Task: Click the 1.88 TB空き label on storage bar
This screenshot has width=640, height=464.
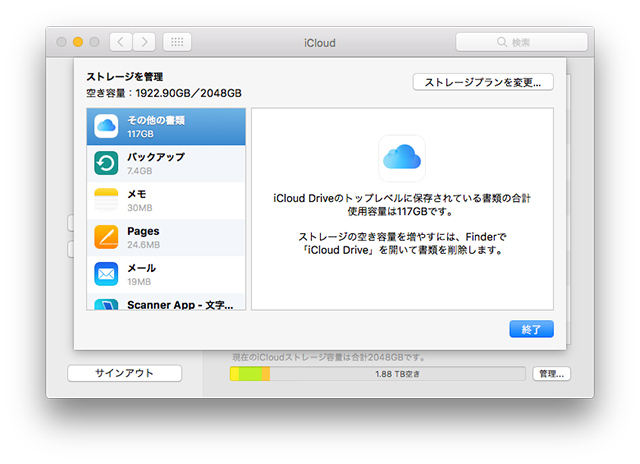Action: pos(397,374)
